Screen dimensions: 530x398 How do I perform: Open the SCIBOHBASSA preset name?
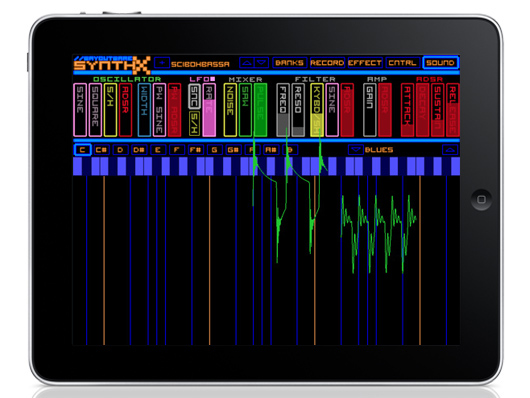pyautogui.click(x=200, y=64)
